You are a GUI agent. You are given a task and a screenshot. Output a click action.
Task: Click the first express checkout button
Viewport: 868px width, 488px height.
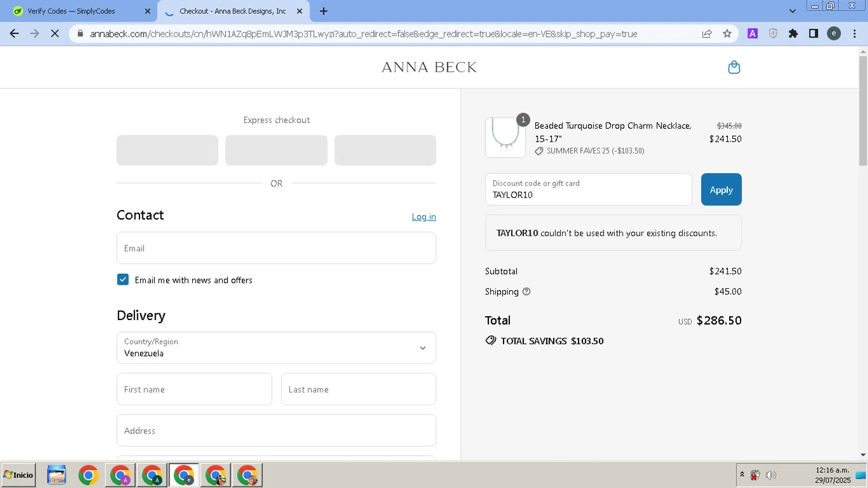[167, 151]
